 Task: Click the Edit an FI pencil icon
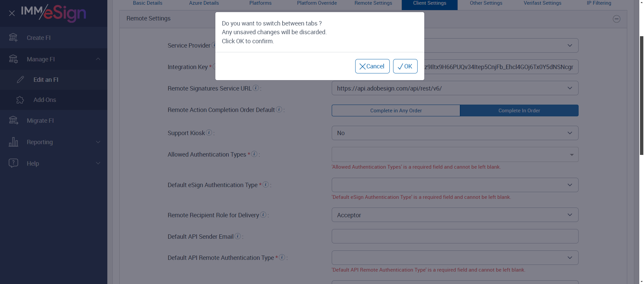point(20,80)
